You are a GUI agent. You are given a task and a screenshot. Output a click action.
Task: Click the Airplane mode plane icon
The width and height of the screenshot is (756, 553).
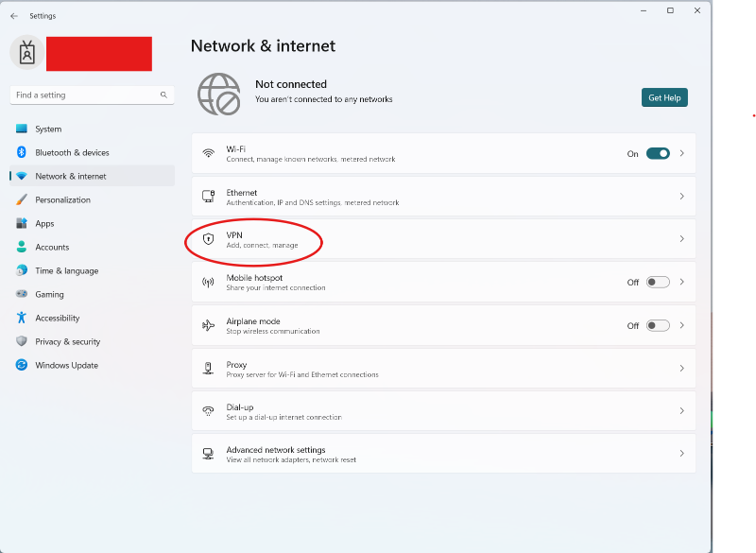208,325
